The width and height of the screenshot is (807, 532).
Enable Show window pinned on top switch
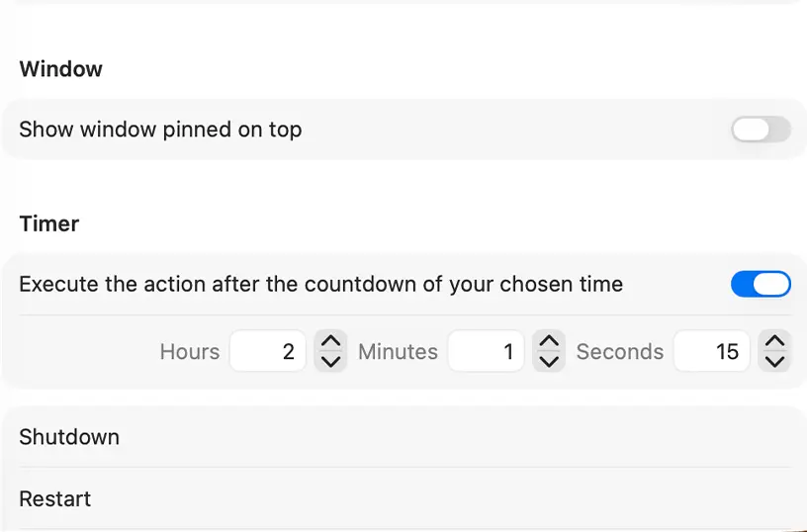click(761, 130)
